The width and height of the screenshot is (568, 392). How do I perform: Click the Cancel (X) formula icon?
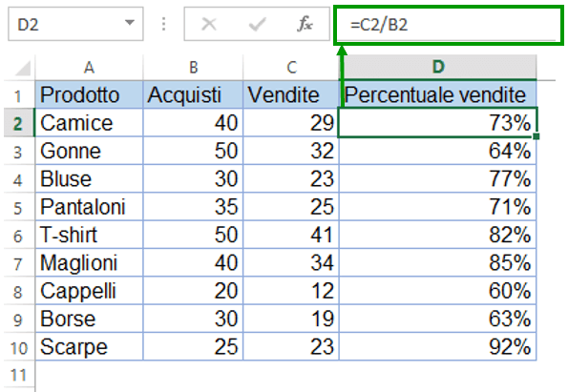tap(209, 25)
